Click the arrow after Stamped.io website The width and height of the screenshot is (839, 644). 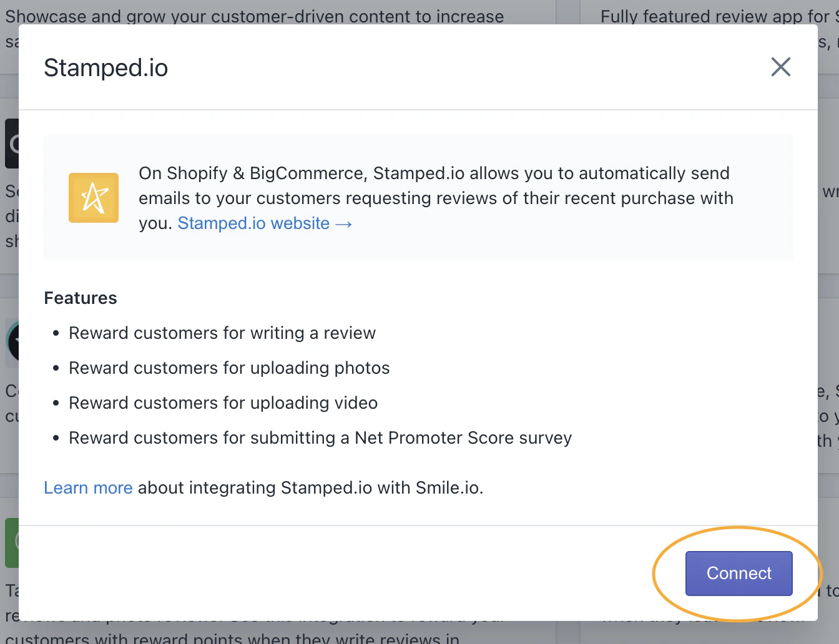(344, 224)
